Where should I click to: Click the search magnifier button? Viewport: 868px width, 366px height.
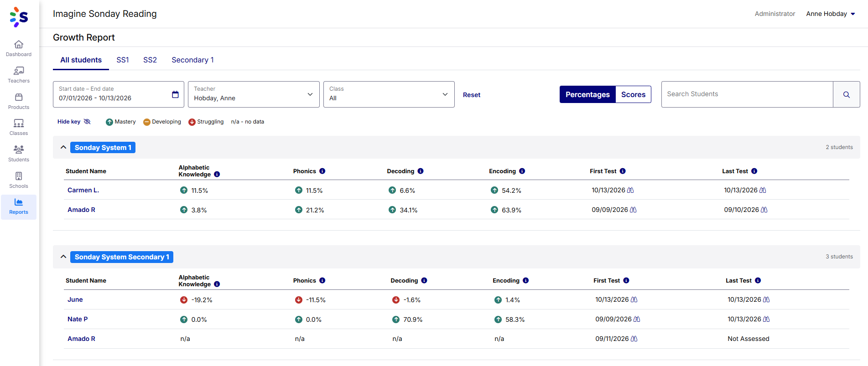point(846,94)
